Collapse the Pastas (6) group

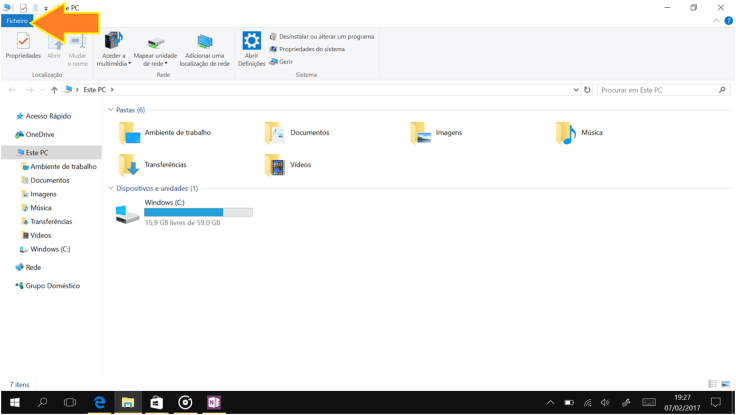tap(110, 110)
